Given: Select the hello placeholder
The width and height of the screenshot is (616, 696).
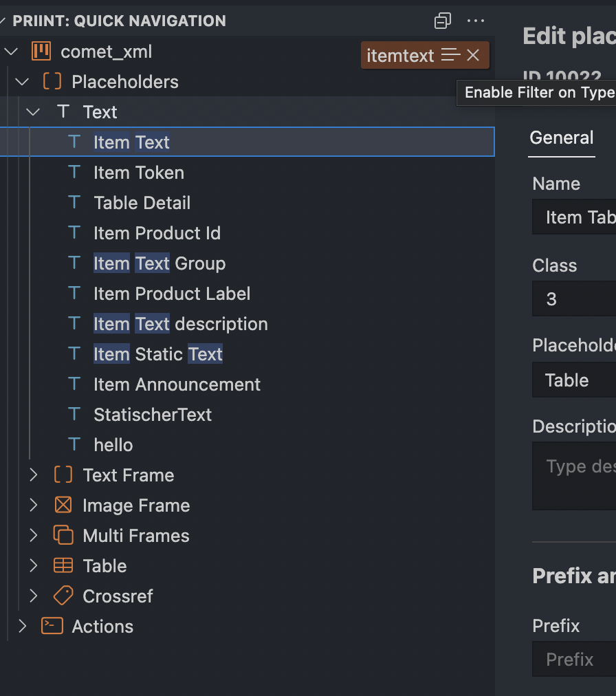Looking at the screenshot, I should pos(247,444).
